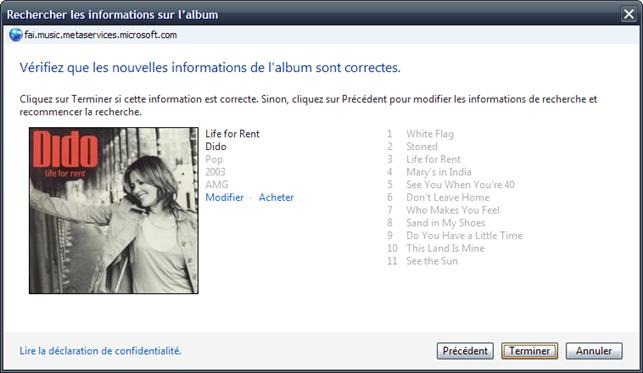Viewport: 643px width, 373px height.
Task: Click the See the Sun track
Action: pos(432,261)
